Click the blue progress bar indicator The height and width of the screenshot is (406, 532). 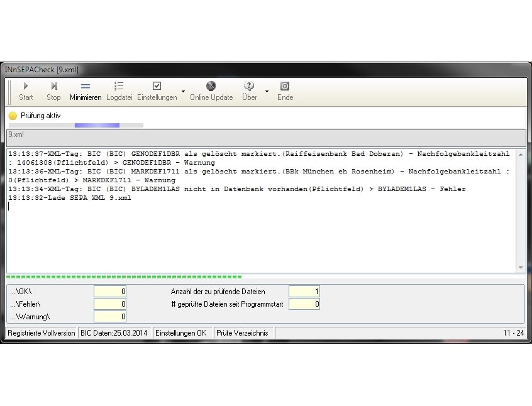(97, 125)
